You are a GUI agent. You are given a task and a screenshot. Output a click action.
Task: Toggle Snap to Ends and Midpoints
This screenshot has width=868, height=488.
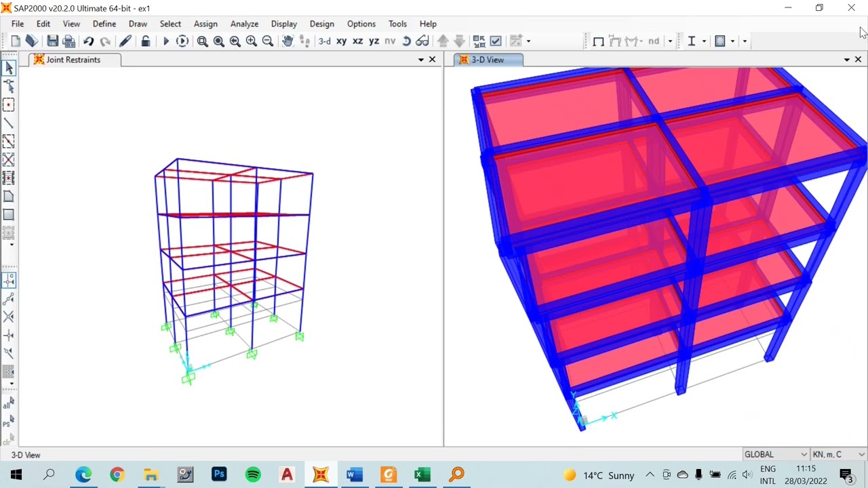click(x=9, y=298)
